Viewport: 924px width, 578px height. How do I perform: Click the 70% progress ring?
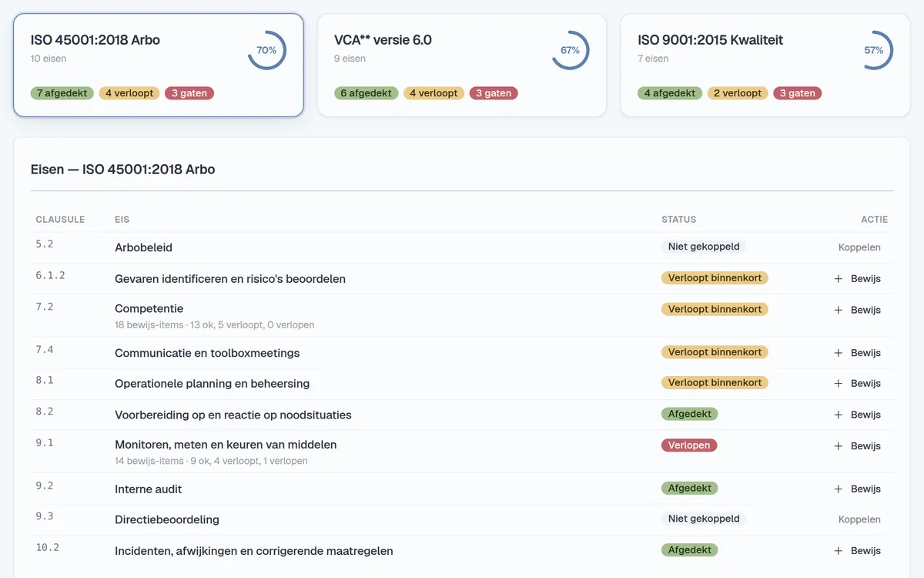coord(266,50)
